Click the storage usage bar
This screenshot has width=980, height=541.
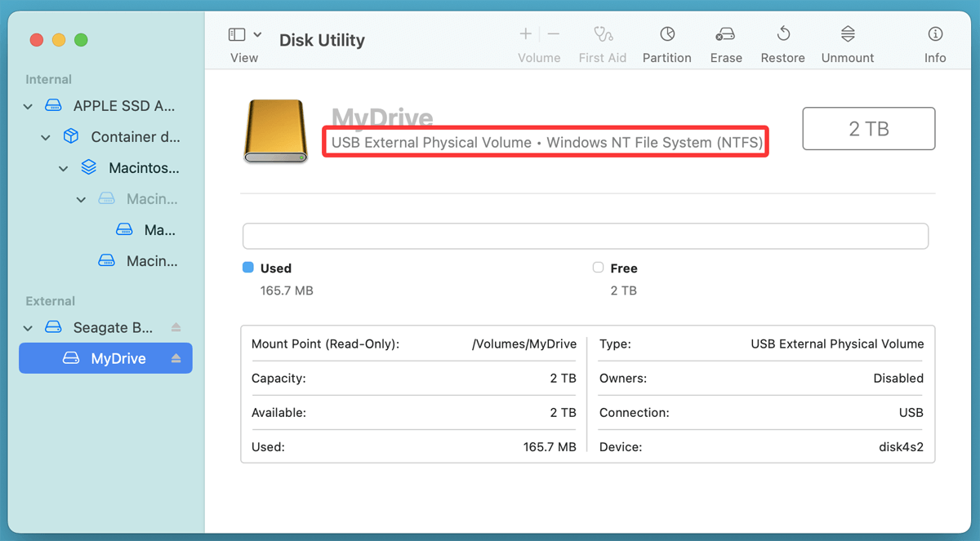coord(585,236)
